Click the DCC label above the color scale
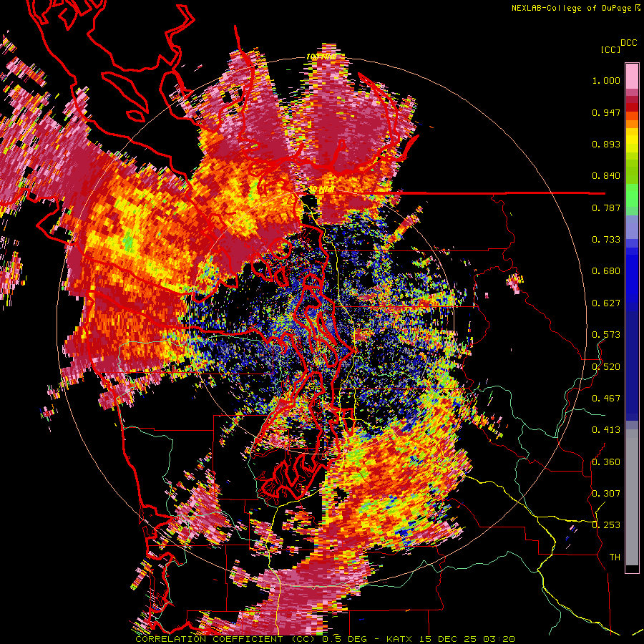 click(628, 43)
